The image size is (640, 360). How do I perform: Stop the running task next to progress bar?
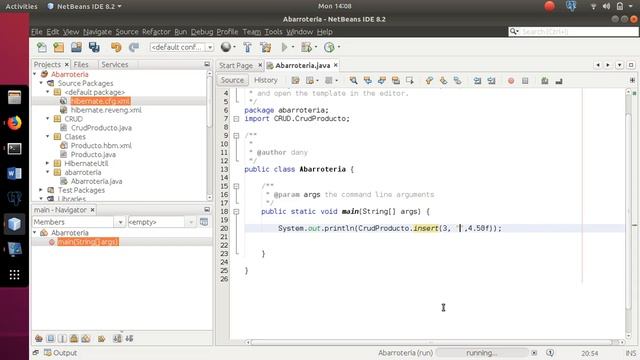[x=534, y=353]
